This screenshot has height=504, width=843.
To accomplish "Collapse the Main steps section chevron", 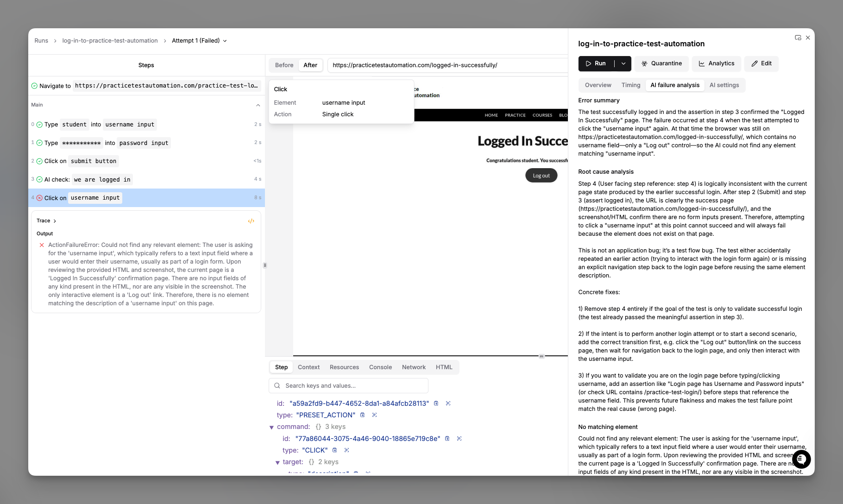I will (258, 105).
